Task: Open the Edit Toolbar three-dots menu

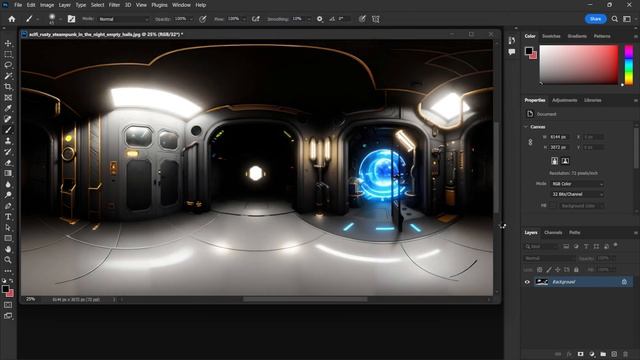Action: 8,271
